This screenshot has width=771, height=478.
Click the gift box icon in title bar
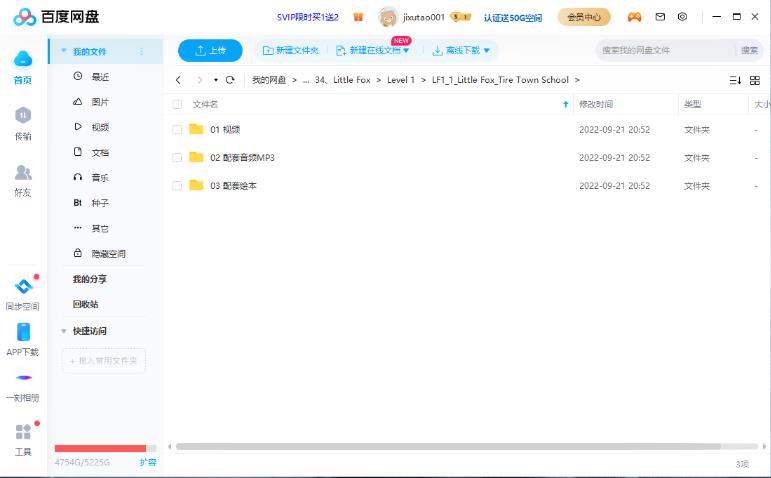pos(358,17)
